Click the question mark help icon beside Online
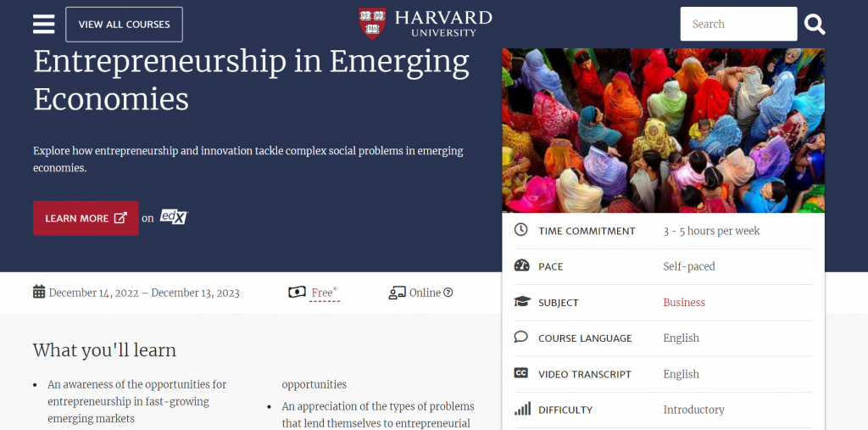868x430 pixels. (448, 293)
